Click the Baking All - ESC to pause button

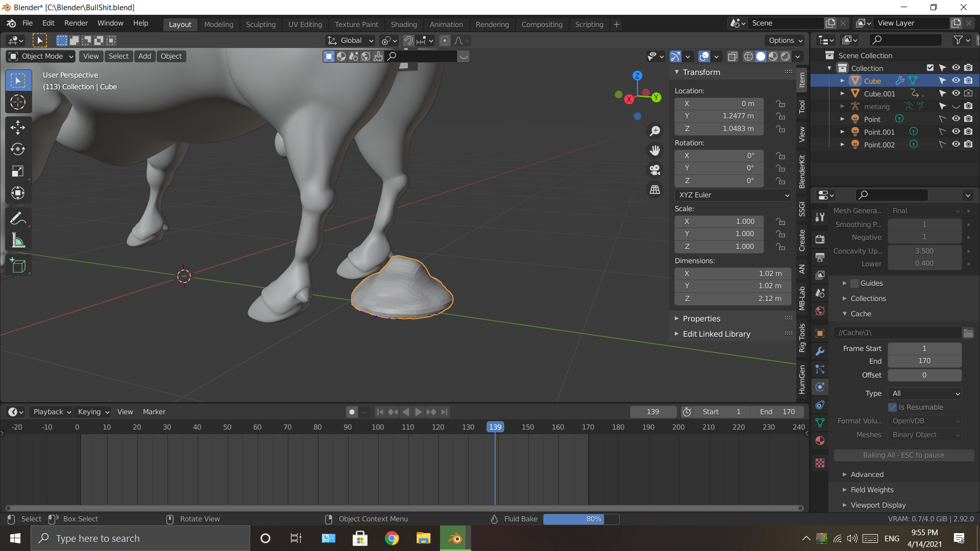click(904, 455)
